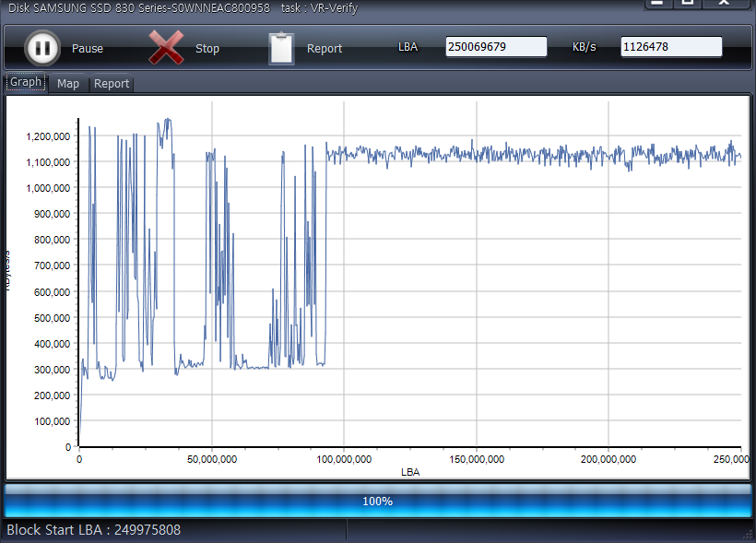Maximize the disk scan window

click(687, 4)
